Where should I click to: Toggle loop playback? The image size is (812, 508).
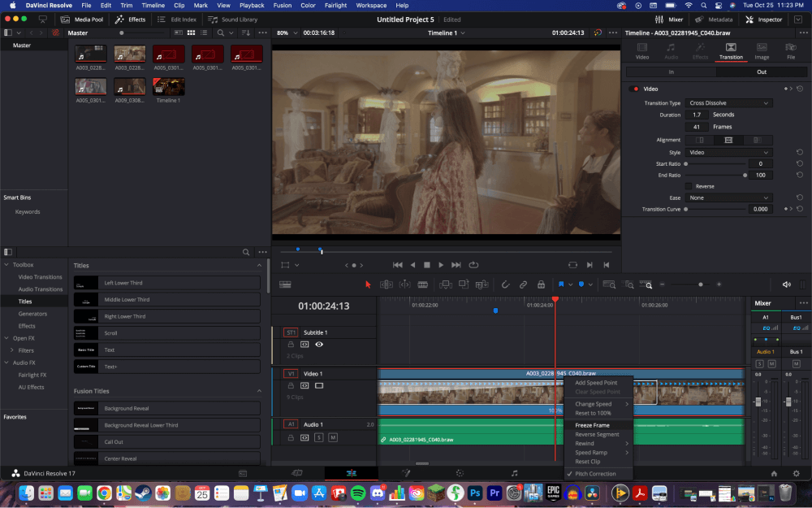click(473, 265)
